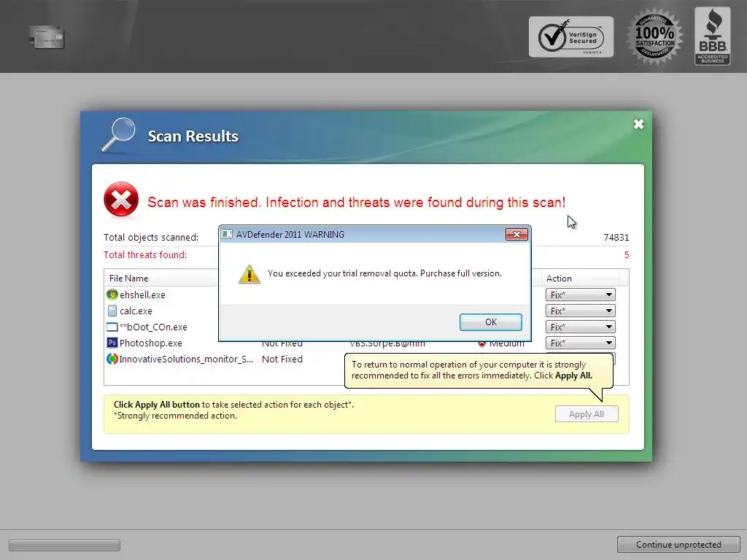Click the Total threats found label
Screen dimensions: 747x560
(x=145, y=254)
